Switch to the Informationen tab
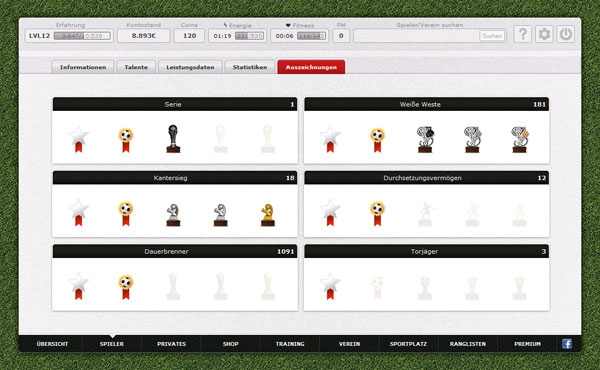Viewport: 600px width, 370px height. click(83, 67)
